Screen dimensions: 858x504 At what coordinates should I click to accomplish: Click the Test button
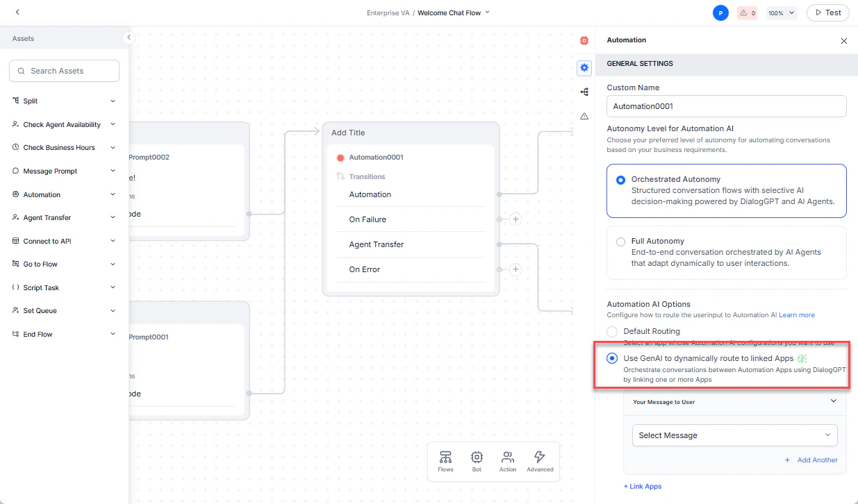pos(827,12)
